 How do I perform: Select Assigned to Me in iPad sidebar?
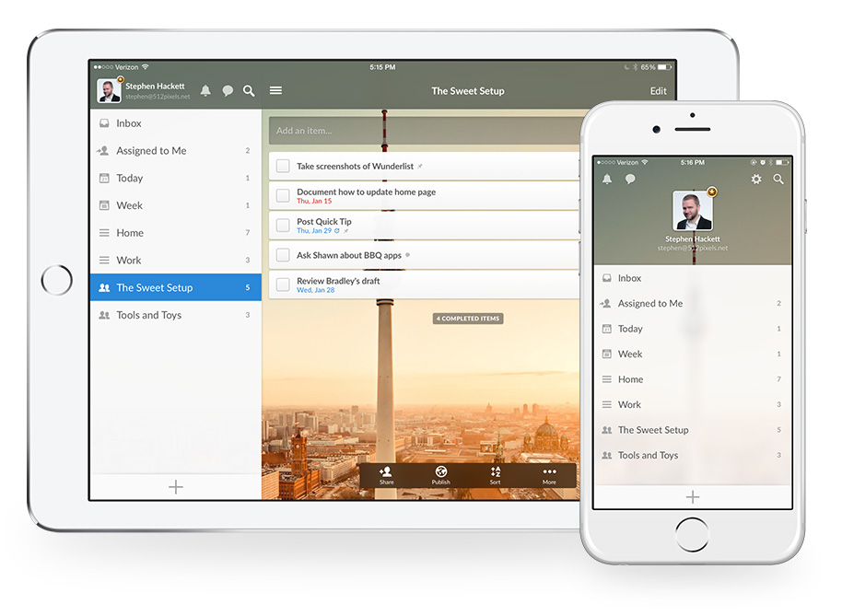tap(176, 151)
